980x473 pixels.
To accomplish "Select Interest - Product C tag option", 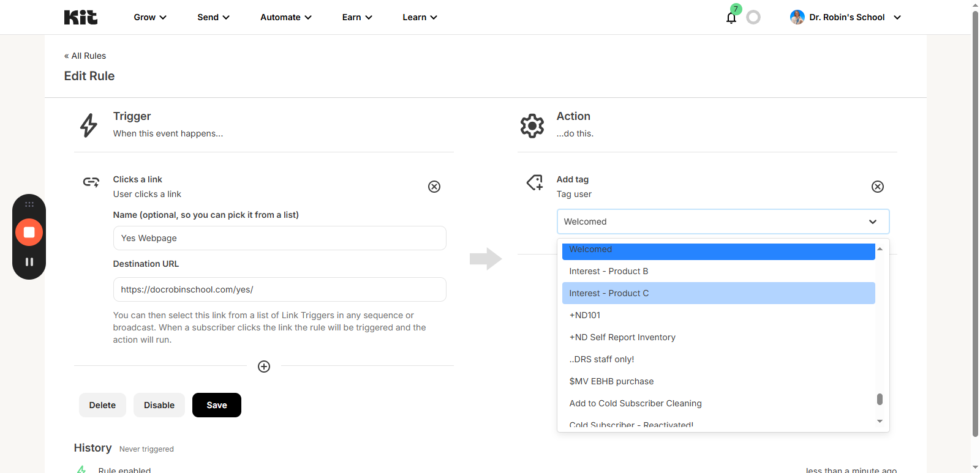I will [718, 293].
